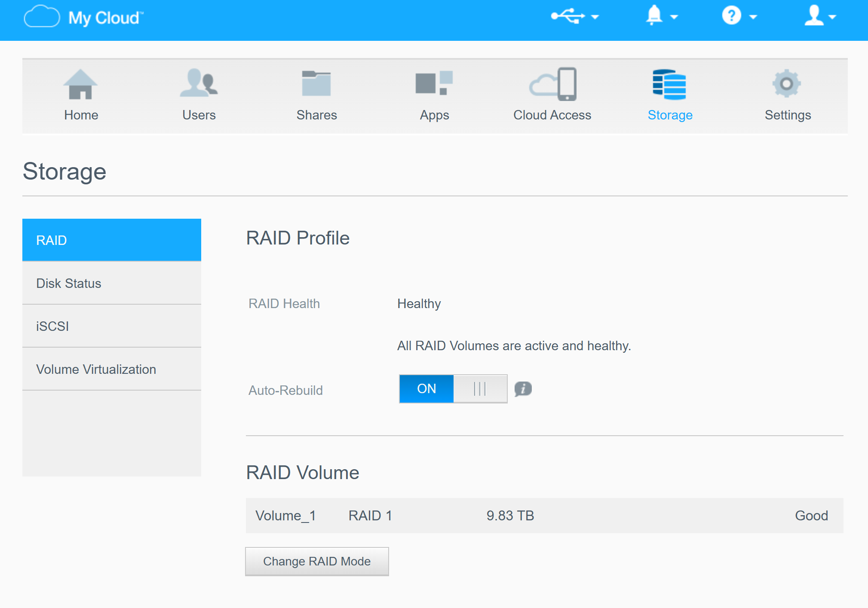Image resolution: width=868 pixels, height=608 pixels.
Task: Expand the notifications bell dropdown
Action: (x=661, y=16)
